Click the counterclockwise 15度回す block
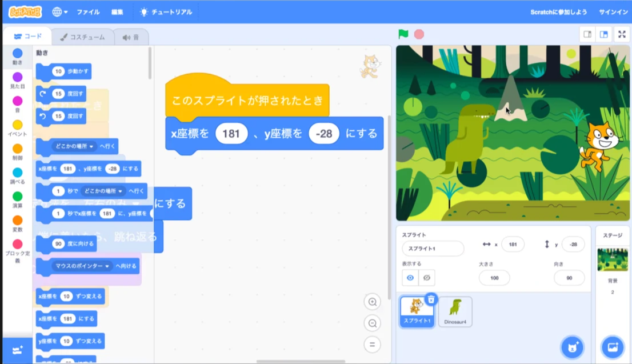632x364 pixels. point(61,116)
